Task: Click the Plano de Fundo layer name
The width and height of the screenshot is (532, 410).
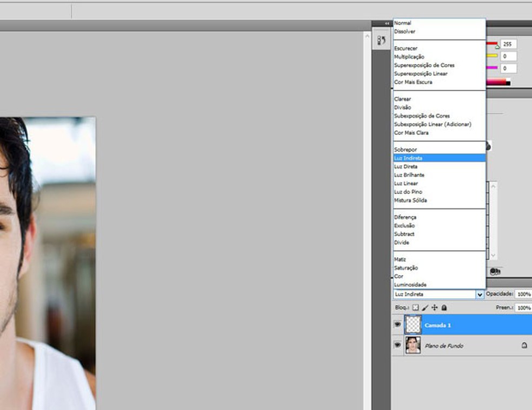Action: (x=444, y=346)
